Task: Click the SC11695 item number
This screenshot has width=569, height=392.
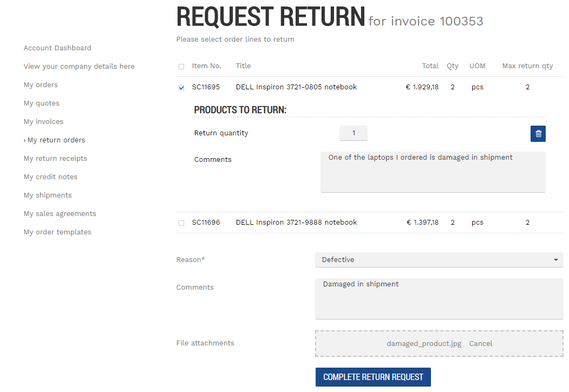Action: [x=206, y=87]
